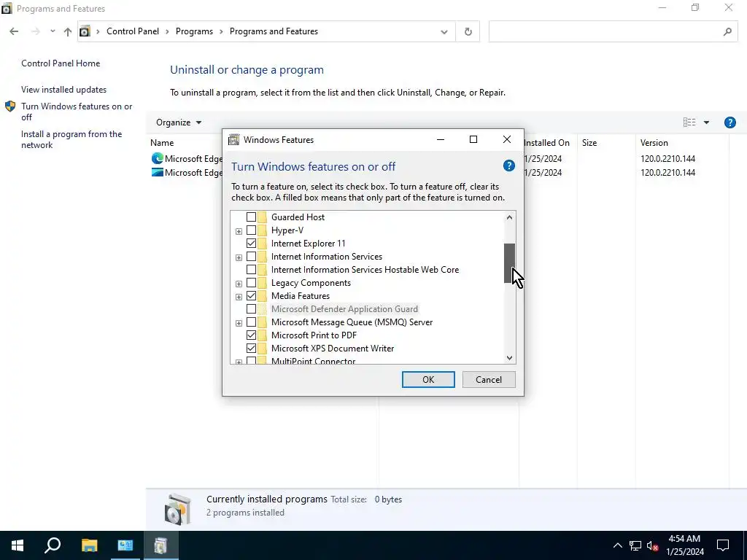Sort programs by the Name column header
The width and height of the screenshot is (747, 560).
[x=162, y=143]
